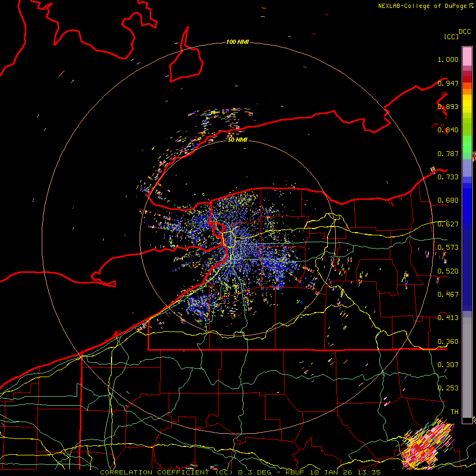Image resolution: width=476 pixels, height=476 pixels.
Task: Select the 0.680 scale value
Action: tap(448, 200)
